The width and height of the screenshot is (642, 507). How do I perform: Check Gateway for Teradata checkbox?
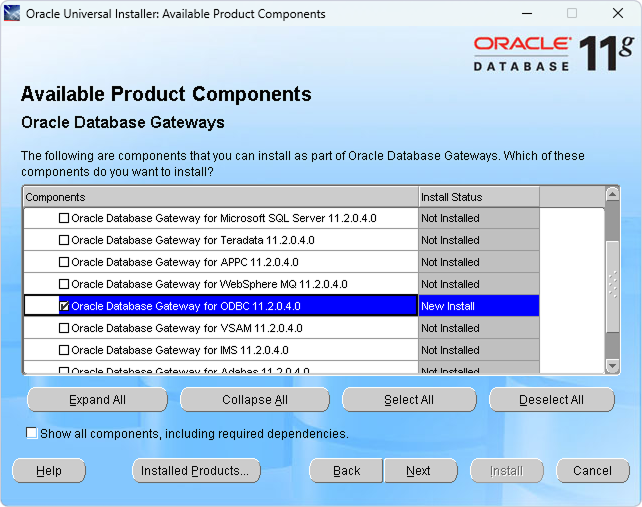pyautogui.click(x=64, y=240)
